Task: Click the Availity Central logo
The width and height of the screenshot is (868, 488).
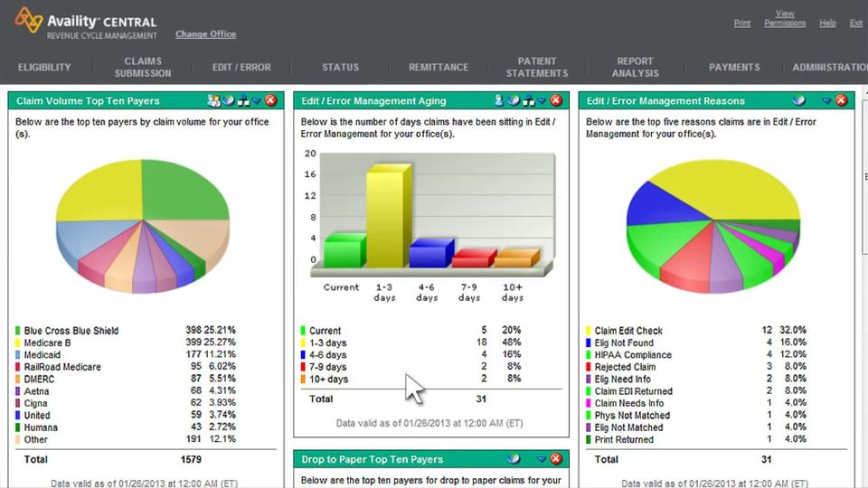Action: [87, 23]
